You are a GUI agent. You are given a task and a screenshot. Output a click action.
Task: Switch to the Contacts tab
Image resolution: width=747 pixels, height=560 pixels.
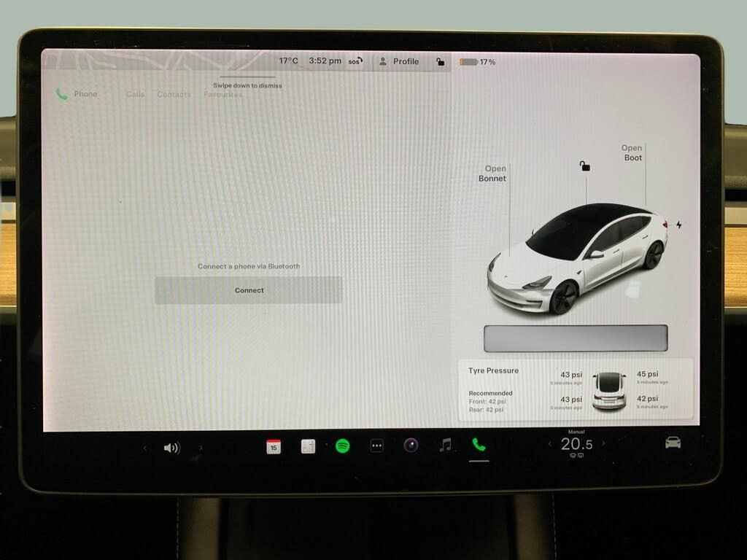click(x=174, y=94)
